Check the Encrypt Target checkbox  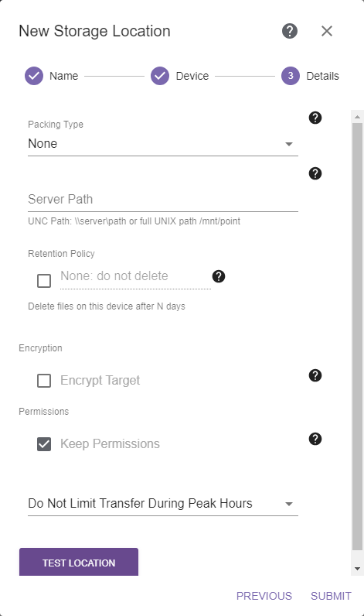coord(44,381)
